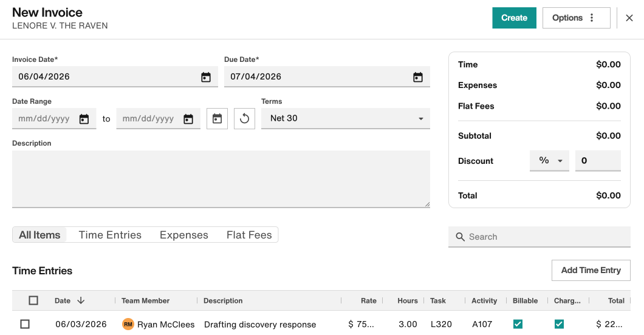Check the 06/03/2026 time entry row

(x=25, y=324)
